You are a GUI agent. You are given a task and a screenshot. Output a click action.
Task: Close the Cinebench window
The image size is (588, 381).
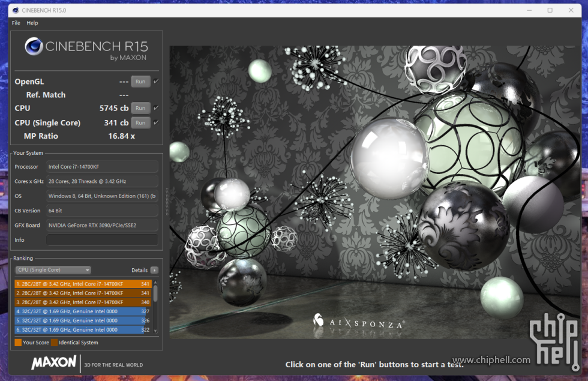[x=571, y=10]
